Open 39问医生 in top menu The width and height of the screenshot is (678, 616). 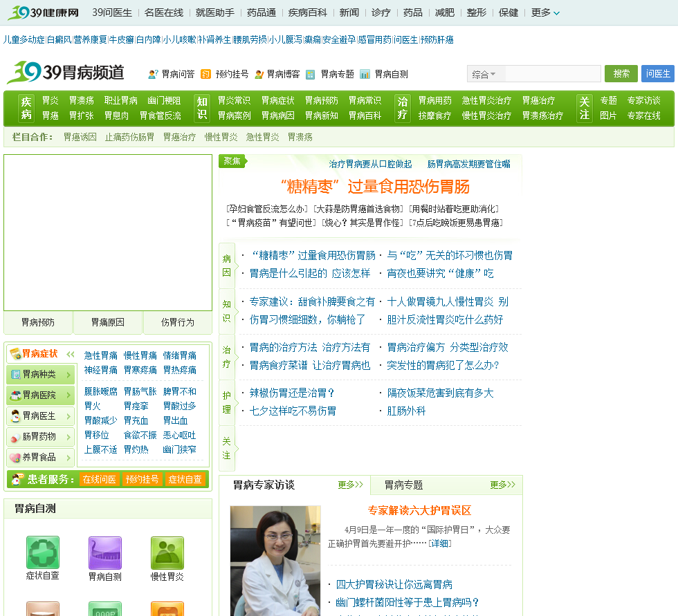(112, 12)
